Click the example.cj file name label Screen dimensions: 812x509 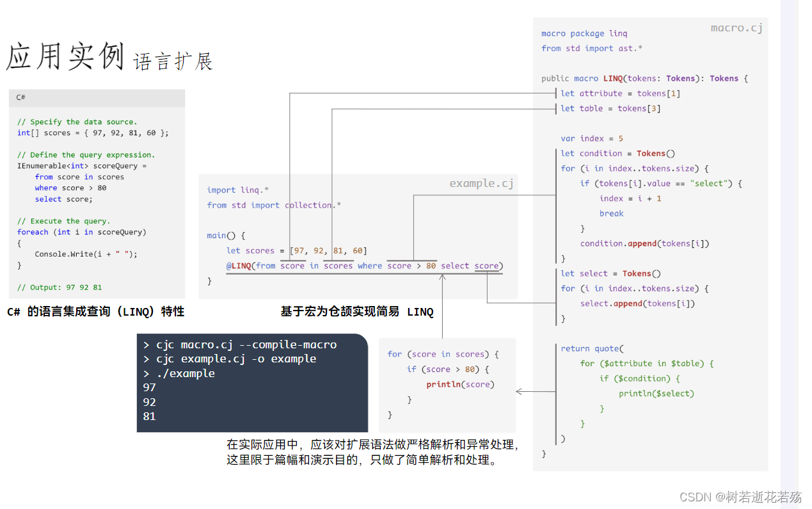[x=481, y=184]
